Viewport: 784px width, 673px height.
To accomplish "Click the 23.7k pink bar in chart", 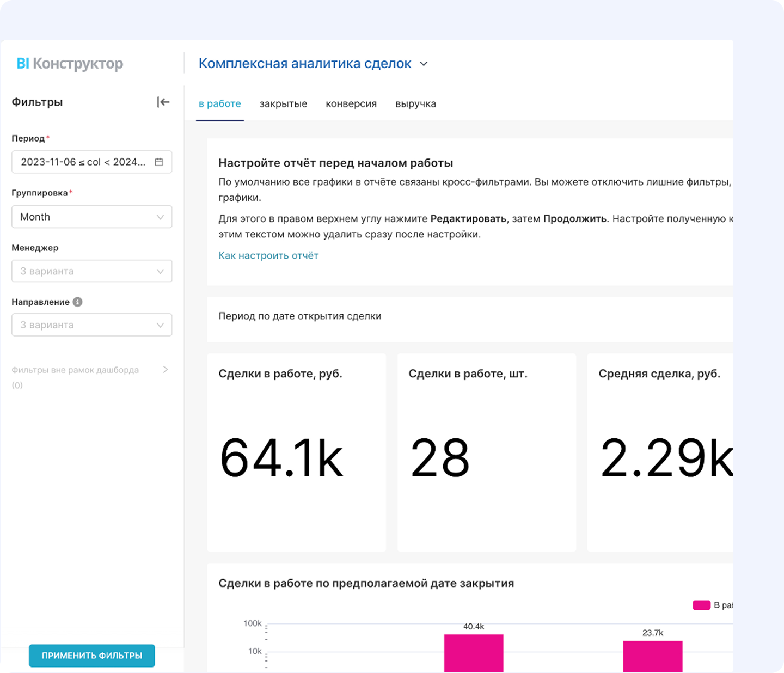I will tap(652, 656).
